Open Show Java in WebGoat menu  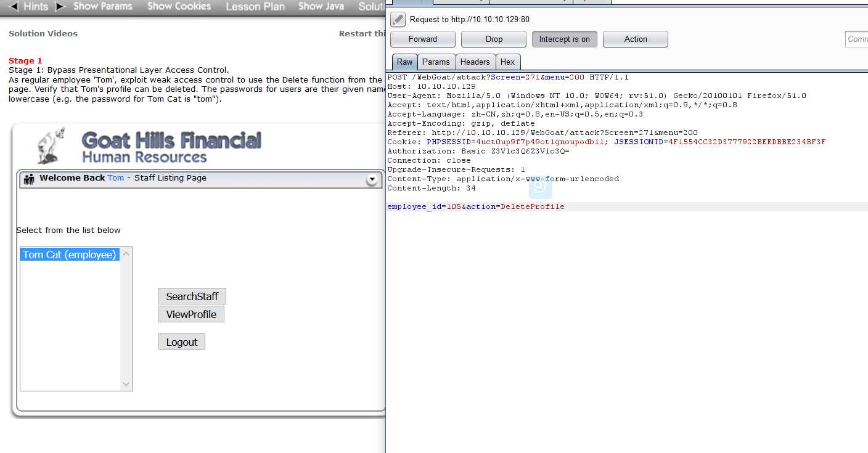(321, 6)
